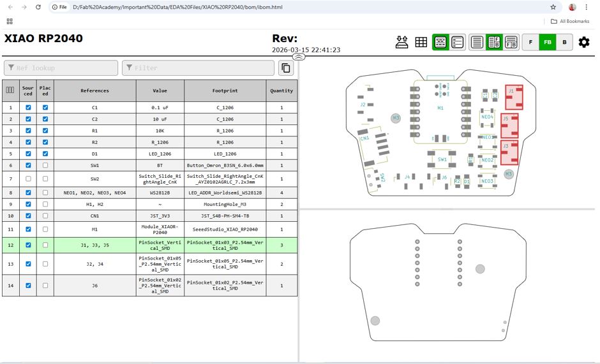View site info File icon
This screenshot has height=364, width=600.
click(x=59, y=7)
